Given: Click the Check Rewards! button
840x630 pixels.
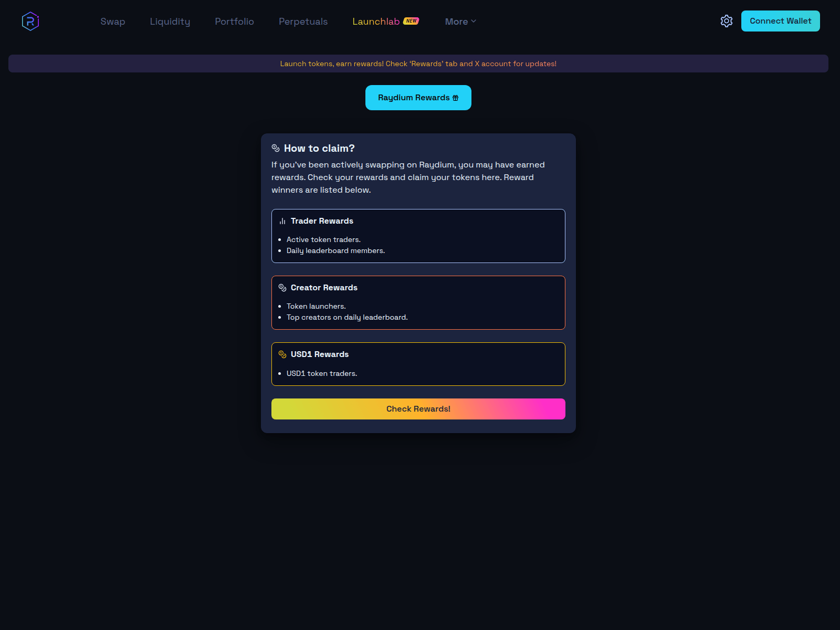Looking at the screenshot, I should point(418,409).
